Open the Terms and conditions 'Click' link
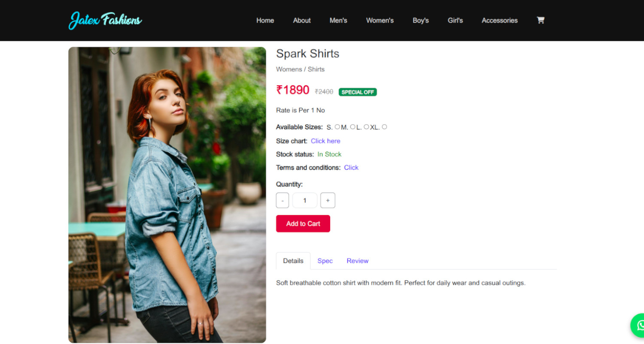Image resolution: width=644 pixels, height=344 pixels. click(x=351, y=168)
